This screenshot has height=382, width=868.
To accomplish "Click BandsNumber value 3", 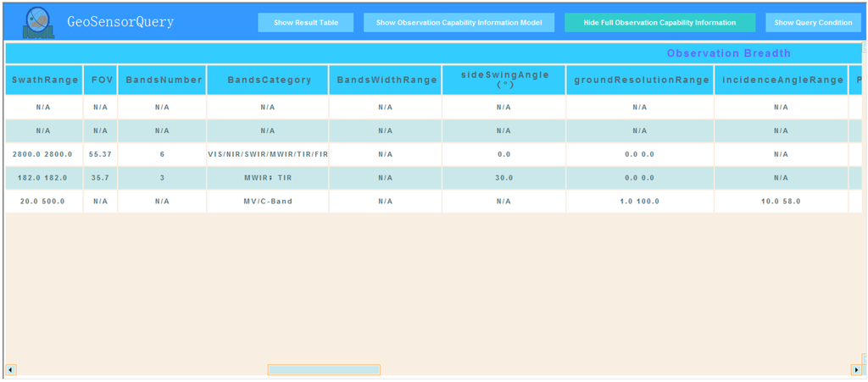I will pyautogui.click(x=162, y=178).
